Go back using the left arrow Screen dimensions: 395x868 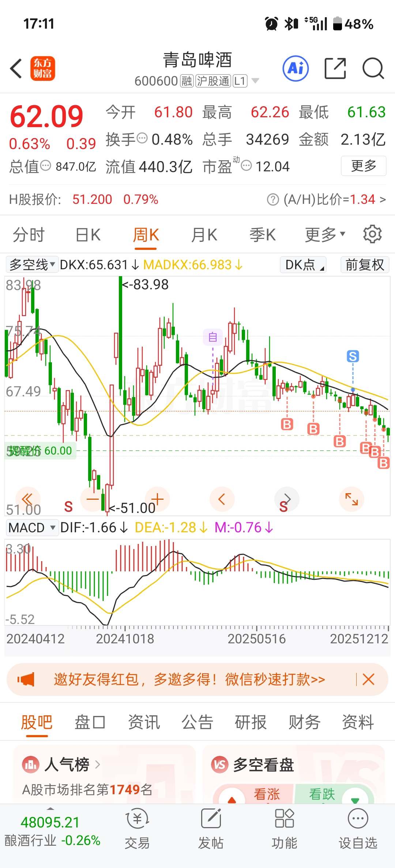[16, 68]
